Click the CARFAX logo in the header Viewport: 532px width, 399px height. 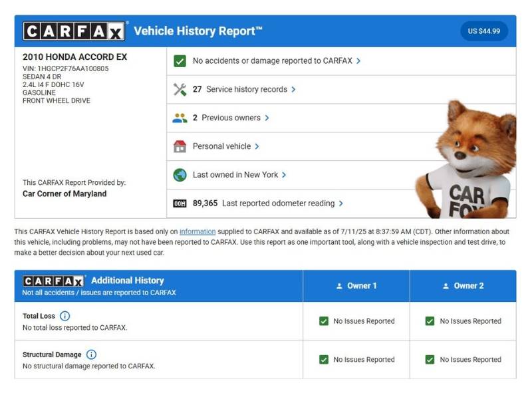pyautogui.click(x=74, y=31)
